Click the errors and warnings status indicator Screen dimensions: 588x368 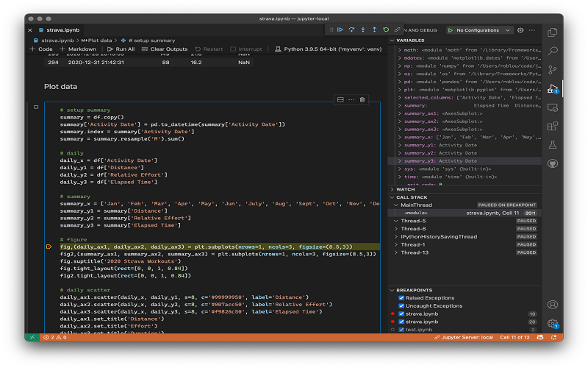[55, 337]
